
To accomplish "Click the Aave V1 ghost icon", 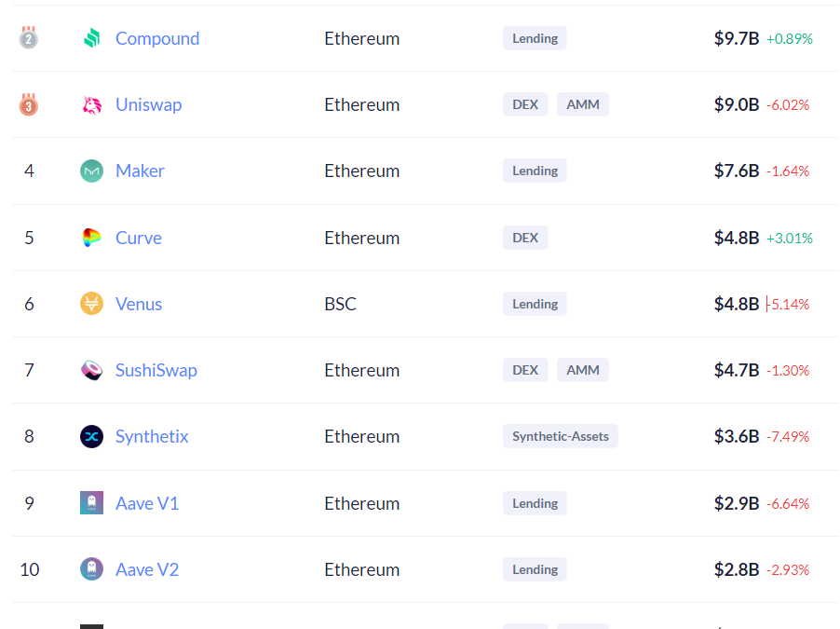I will pyautogui.click(x=91, y=503).
